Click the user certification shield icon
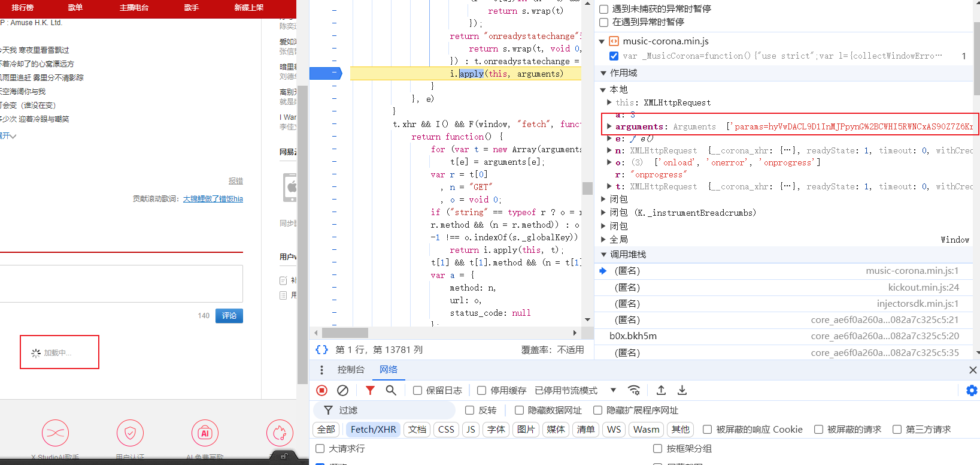980x465 pixels. pos(130,433)
